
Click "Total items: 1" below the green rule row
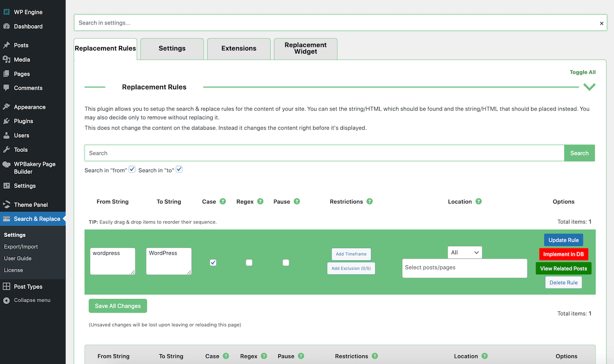(x=574, y=313)
